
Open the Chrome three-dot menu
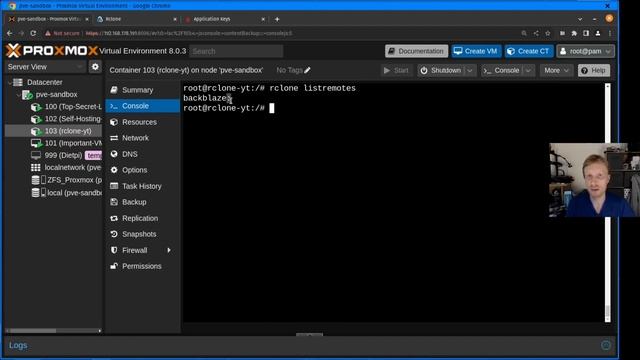point(610,33)
